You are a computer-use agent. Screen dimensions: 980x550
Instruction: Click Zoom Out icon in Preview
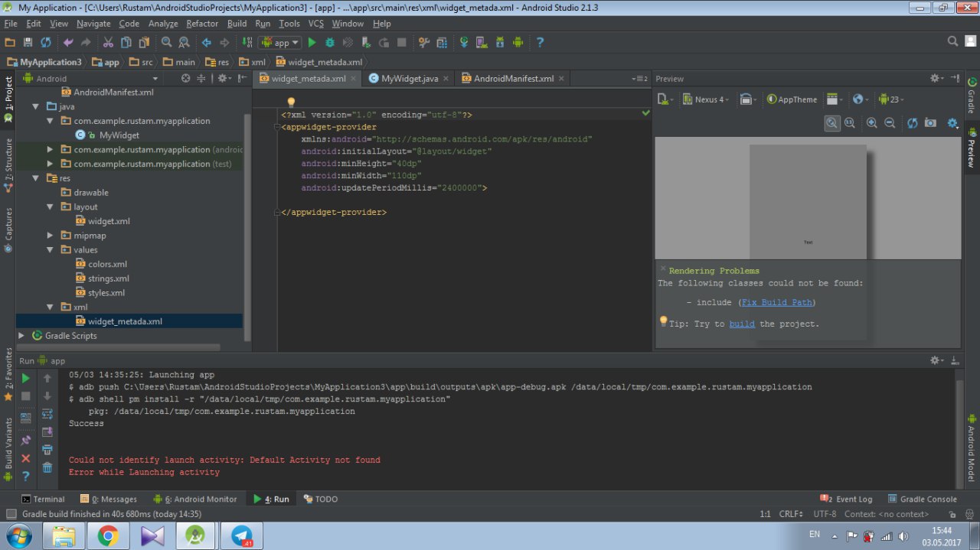[890, 122]
